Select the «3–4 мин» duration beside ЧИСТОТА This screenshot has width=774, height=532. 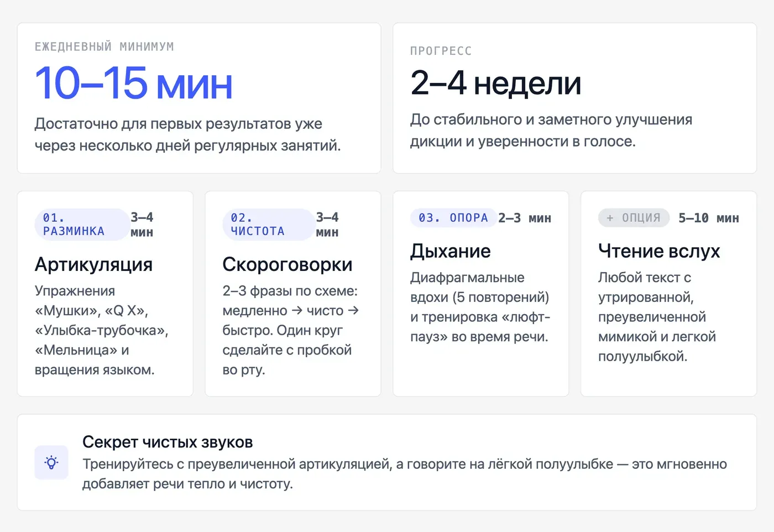click(327, 225)
